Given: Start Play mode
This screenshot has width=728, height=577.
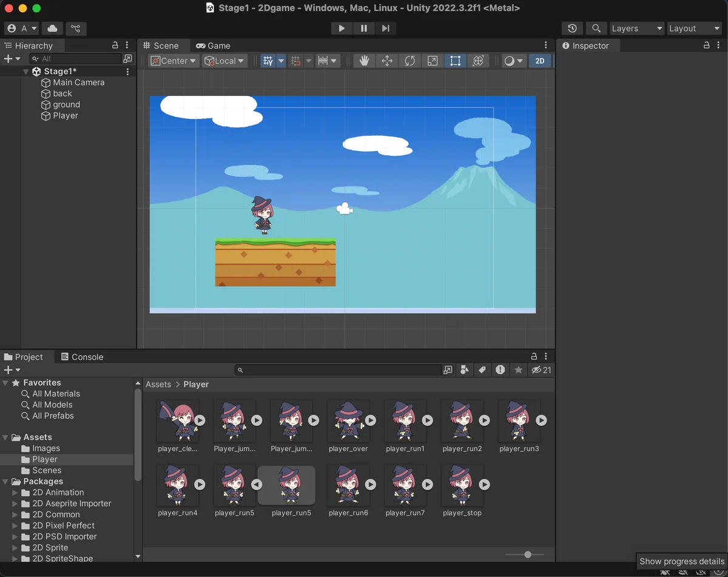Looking at the screenshot, I should coord(342,29).
